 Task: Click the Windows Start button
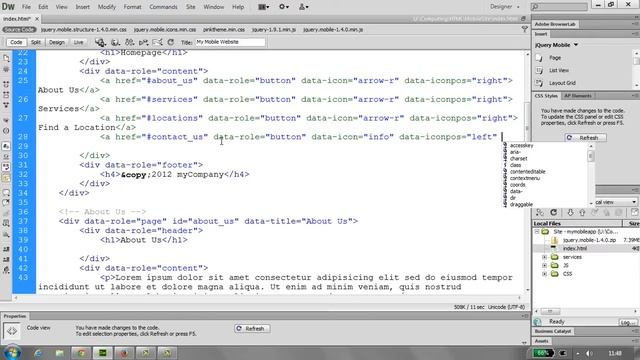[x=12, y=352]
